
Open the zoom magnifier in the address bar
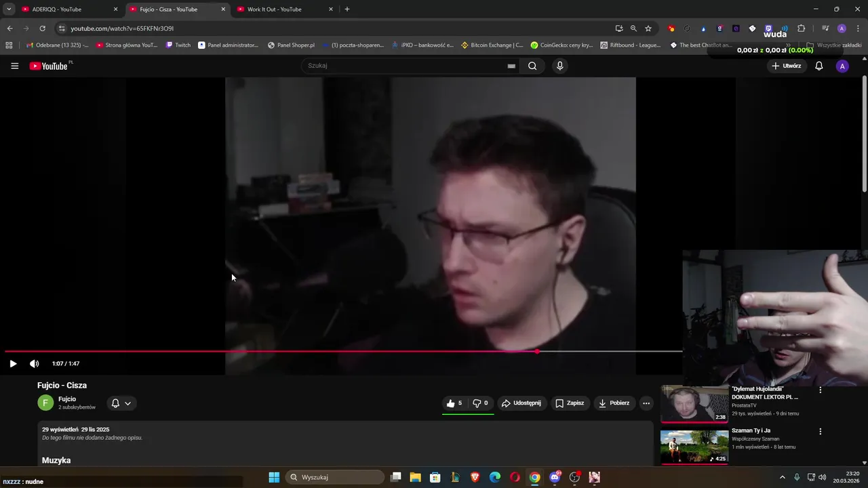pos(633,28)
